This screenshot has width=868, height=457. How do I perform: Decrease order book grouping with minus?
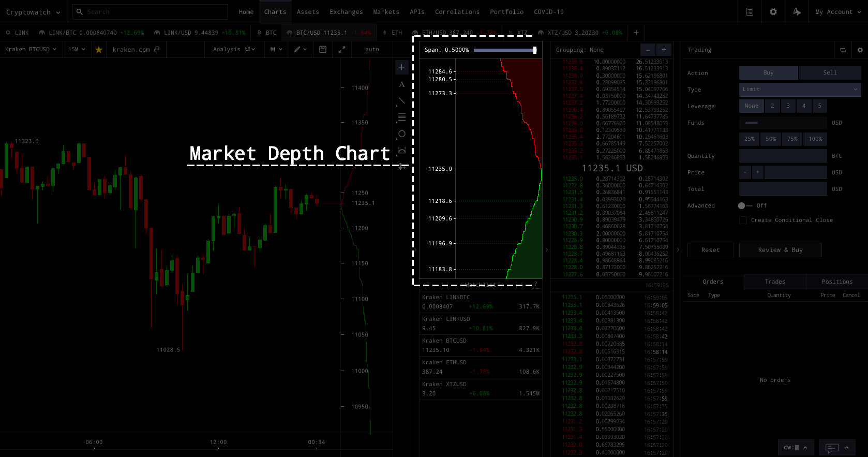click(648, 50)
